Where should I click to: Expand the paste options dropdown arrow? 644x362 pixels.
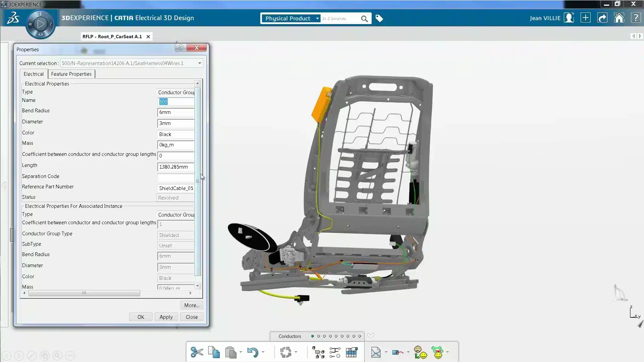click(241, 353)
